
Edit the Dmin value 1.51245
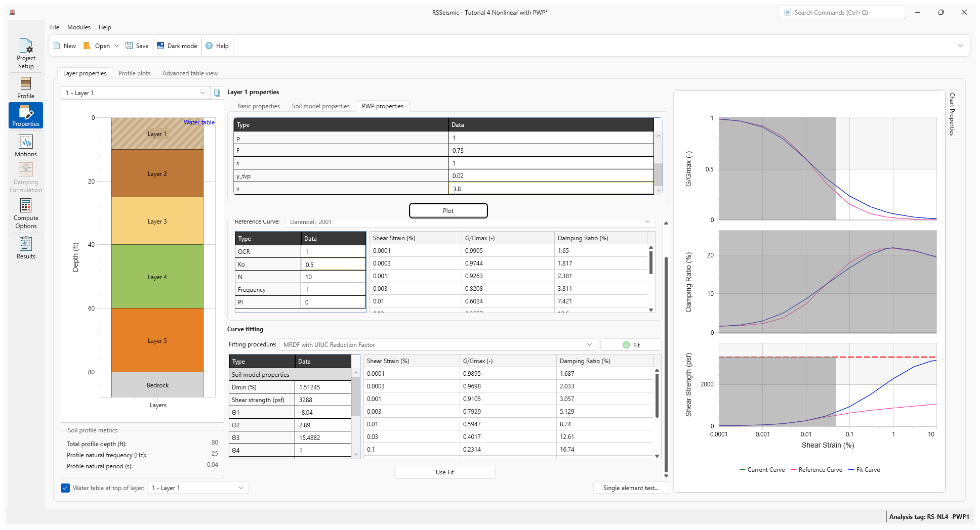(x=323, y=387)
